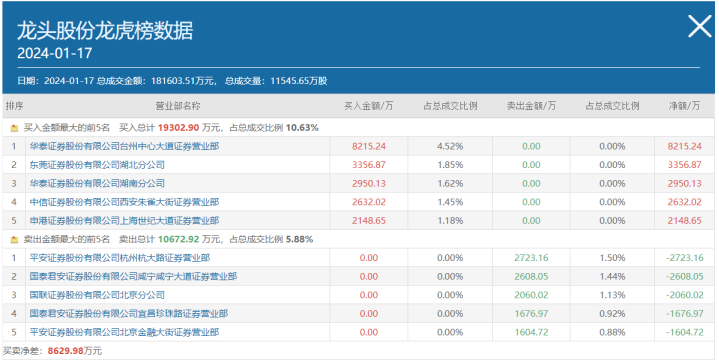The image size is (719, 364).
Task: Click the 10.63% buy total ratio
Action: [302, 128]
